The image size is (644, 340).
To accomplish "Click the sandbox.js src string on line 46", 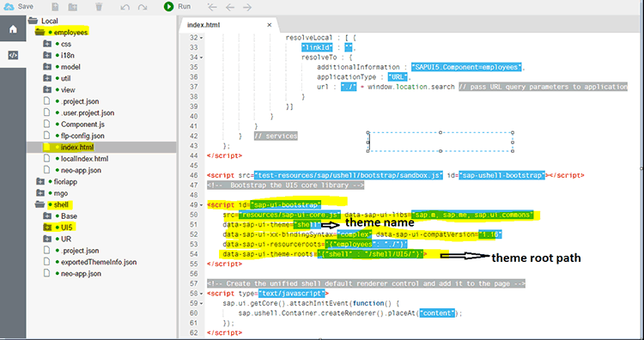I will (x=349, y=175).
